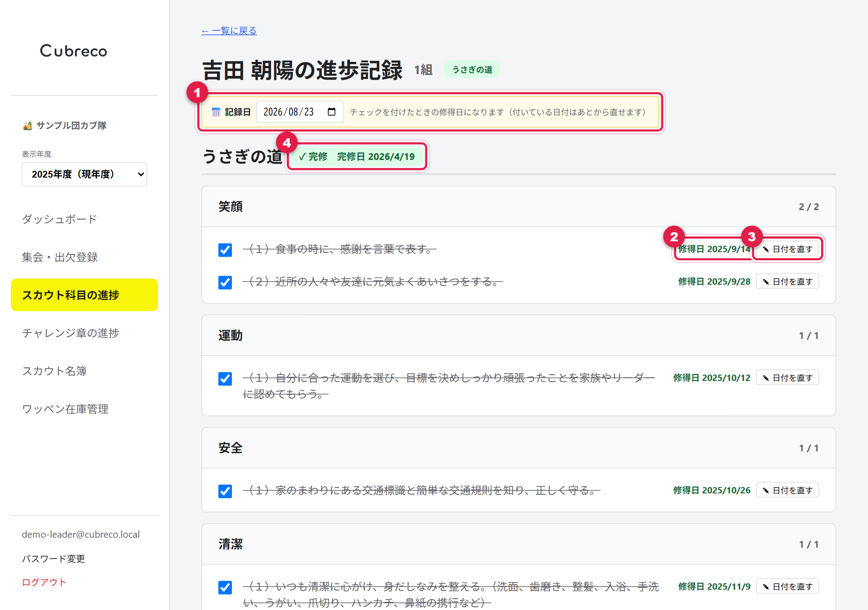Click the パスワード変更 link

tap(53, 559)
